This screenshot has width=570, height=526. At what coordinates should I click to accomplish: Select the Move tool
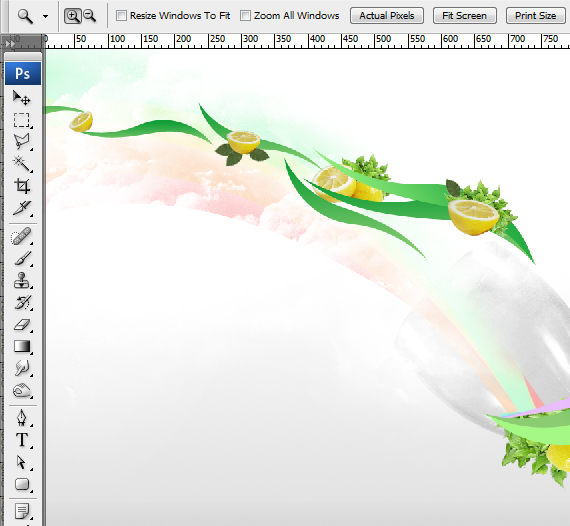[x=21, y=98]
